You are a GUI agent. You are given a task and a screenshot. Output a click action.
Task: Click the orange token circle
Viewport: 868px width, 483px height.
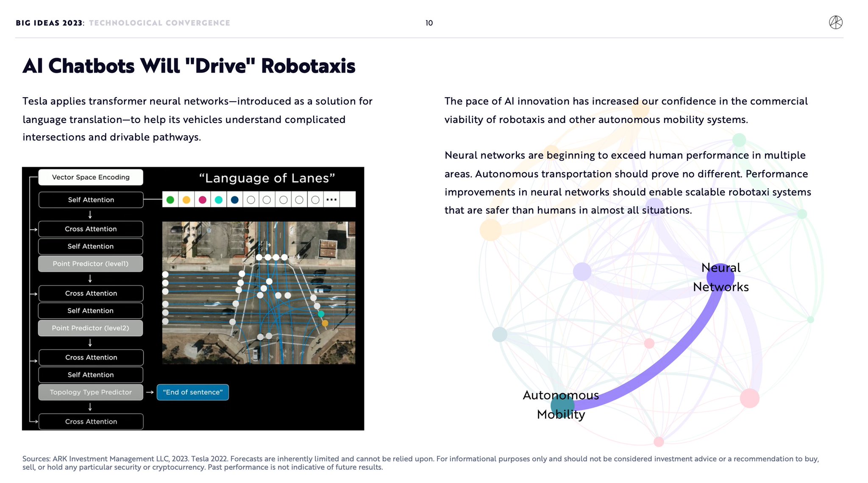coord(186,200)
